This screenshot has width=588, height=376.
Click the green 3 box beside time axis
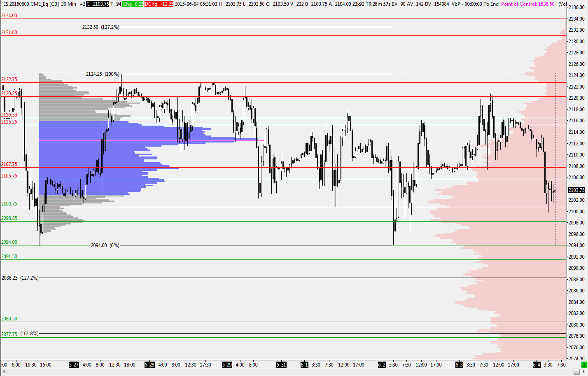pos(583,365)
